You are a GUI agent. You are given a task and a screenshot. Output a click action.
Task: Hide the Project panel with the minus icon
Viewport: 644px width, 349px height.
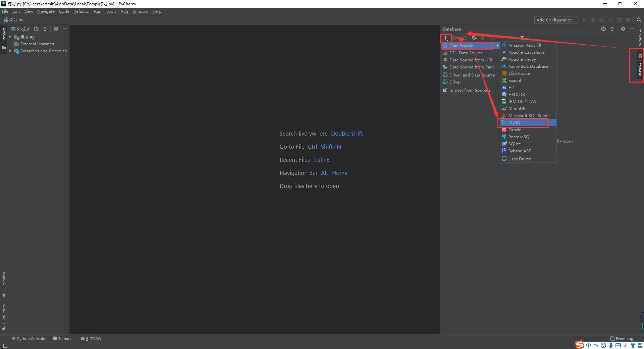point(65,29)
